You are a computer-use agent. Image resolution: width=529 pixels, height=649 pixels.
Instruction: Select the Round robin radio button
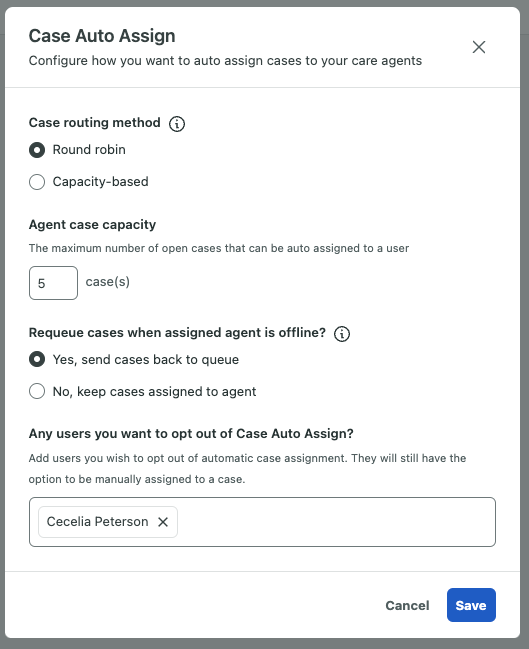[37, 150]
